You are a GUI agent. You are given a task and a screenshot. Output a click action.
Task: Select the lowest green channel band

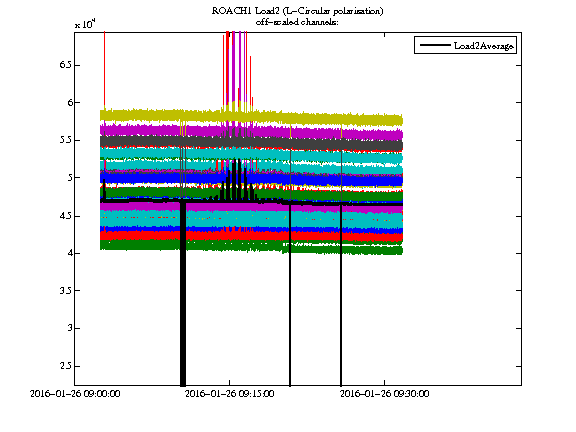pos(251,246)
